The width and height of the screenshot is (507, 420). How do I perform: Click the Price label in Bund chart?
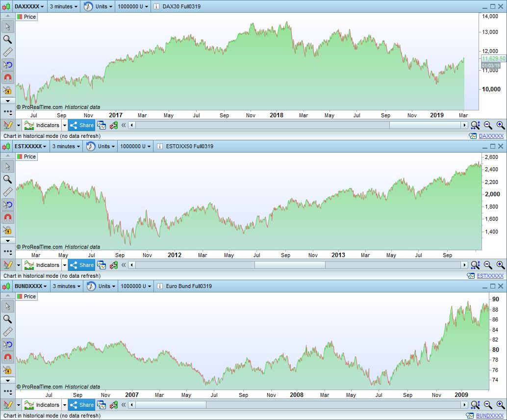tap(26, 296)
